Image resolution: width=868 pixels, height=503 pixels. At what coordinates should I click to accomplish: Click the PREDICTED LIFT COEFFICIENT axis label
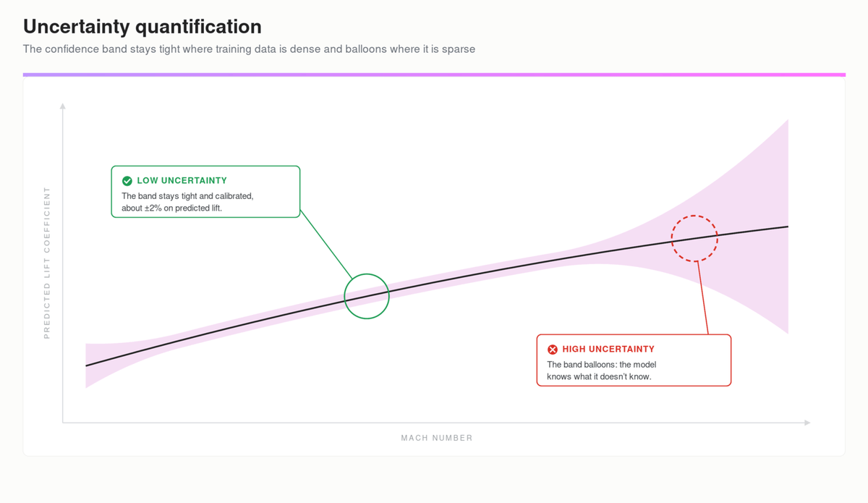(47, 263)
